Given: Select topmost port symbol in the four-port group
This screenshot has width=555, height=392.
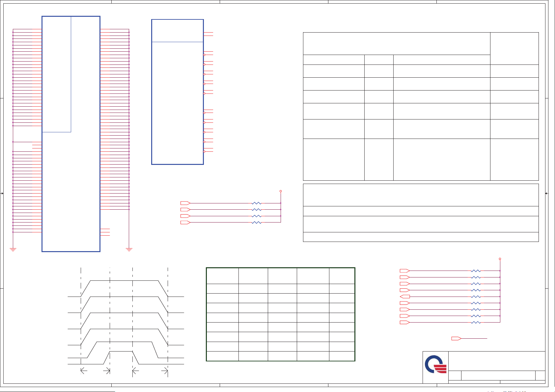Looking at the screenshot, I should (x=185, y=203).
